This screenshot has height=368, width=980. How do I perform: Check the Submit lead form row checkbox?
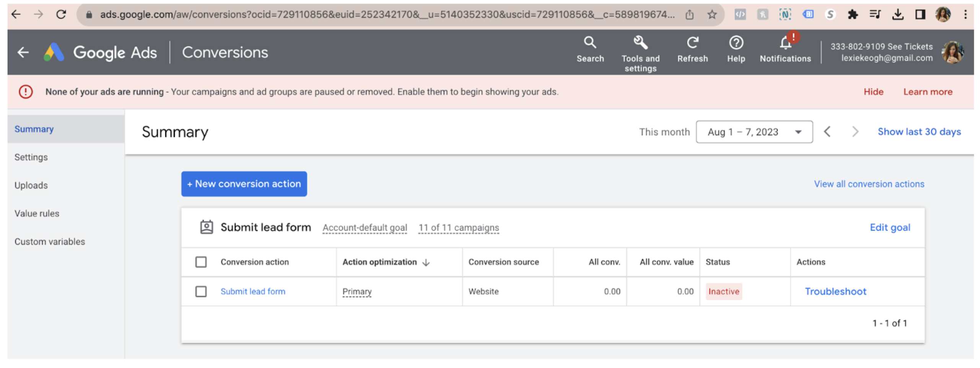pyautogui.click(x=201, y=291)
